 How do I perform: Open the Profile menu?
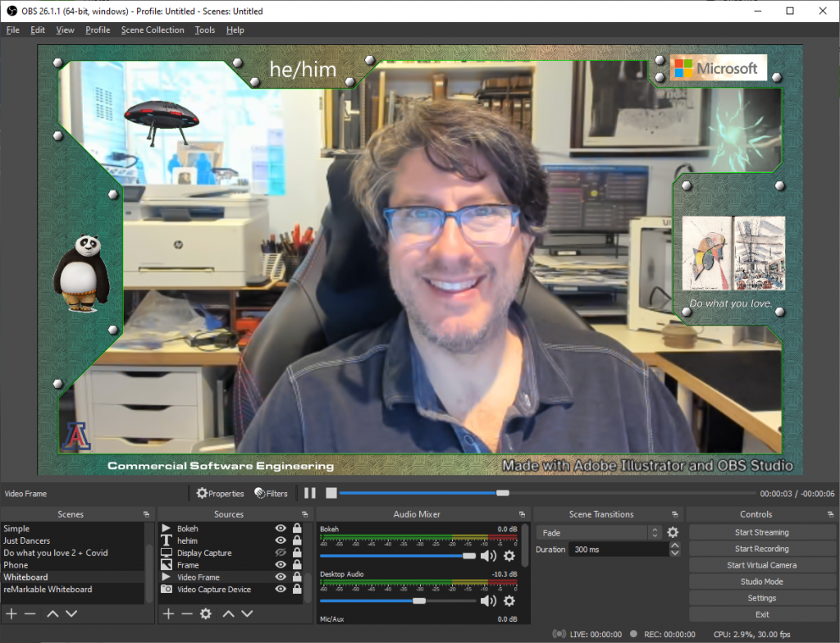tap(98, 30)
